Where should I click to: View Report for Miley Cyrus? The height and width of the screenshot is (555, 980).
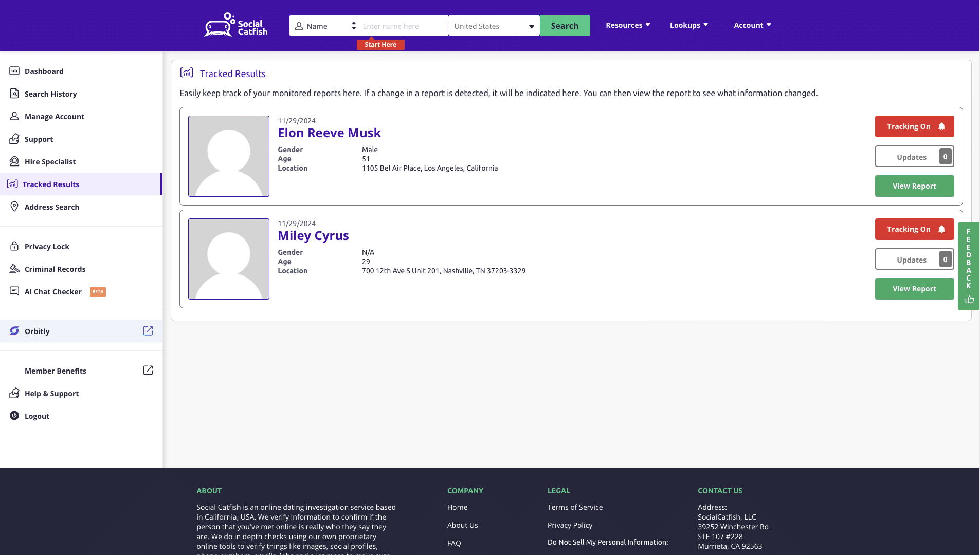point(914,289)
